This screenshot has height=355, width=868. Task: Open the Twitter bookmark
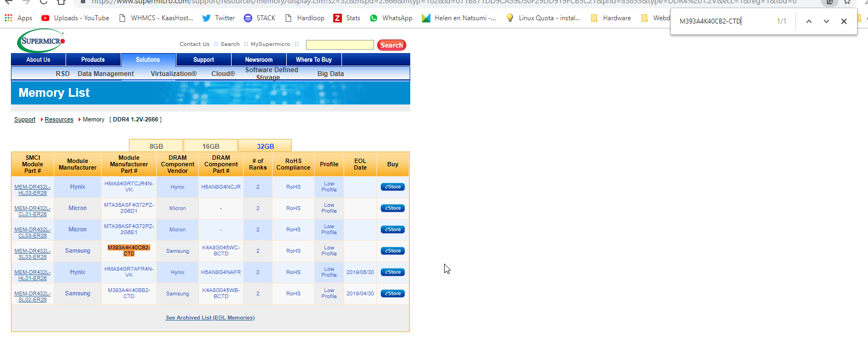coord(219,18)
